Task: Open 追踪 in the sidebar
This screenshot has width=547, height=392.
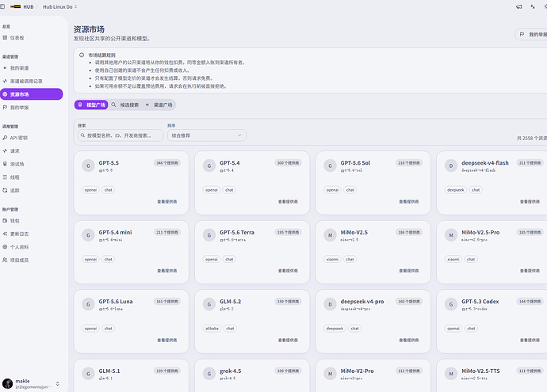Action: click(31, 190)
